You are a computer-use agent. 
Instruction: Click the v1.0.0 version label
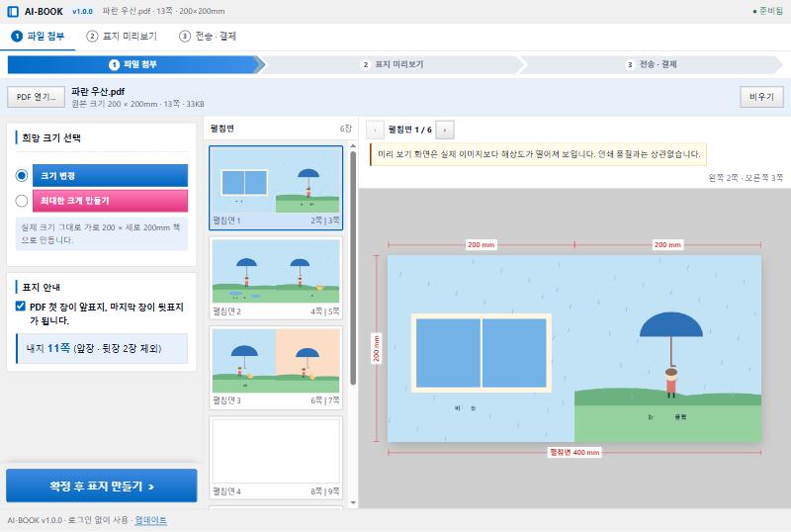(82, 11)
